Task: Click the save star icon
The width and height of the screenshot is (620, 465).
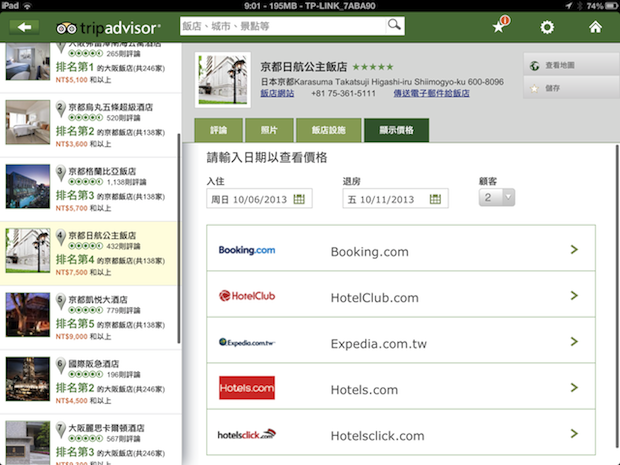Action: point(535,89)
